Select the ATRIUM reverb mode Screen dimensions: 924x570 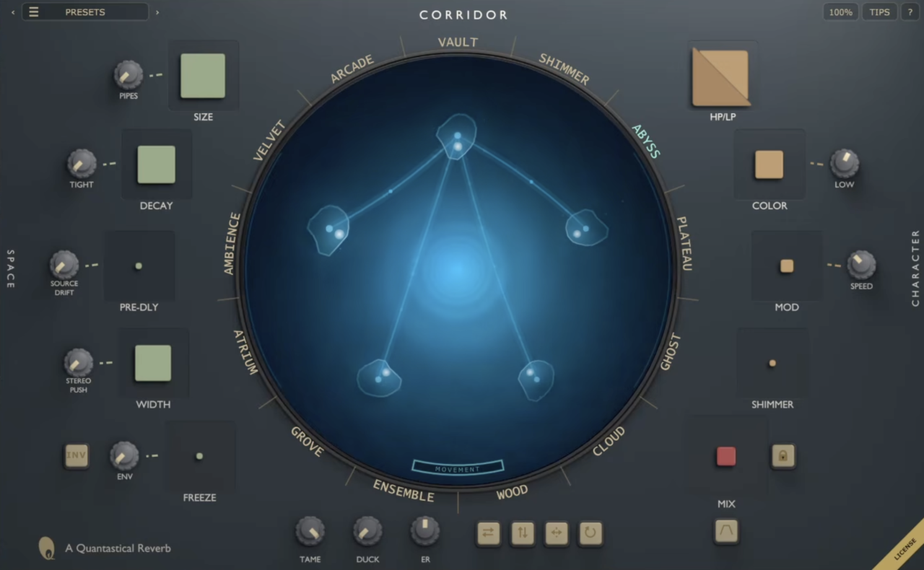(x=245, y=352)
